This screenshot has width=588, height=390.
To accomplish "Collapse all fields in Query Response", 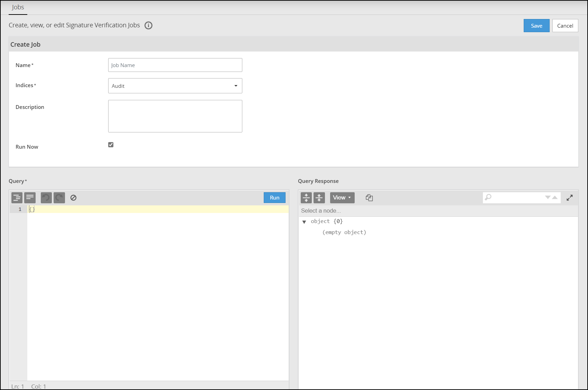I will (319, 198).
